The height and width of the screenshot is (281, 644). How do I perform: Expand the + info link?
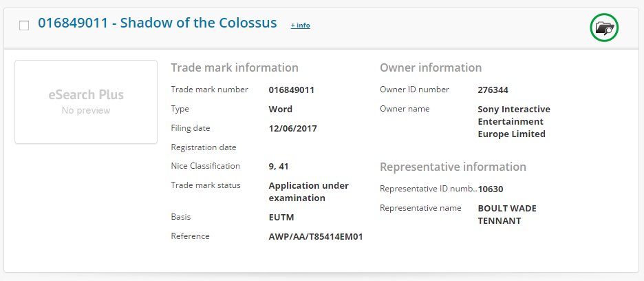click(300, 25)
